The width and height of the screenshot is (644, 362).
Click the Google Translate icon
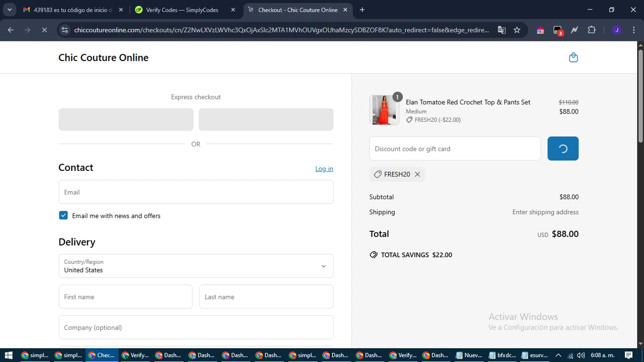[501, 30]
